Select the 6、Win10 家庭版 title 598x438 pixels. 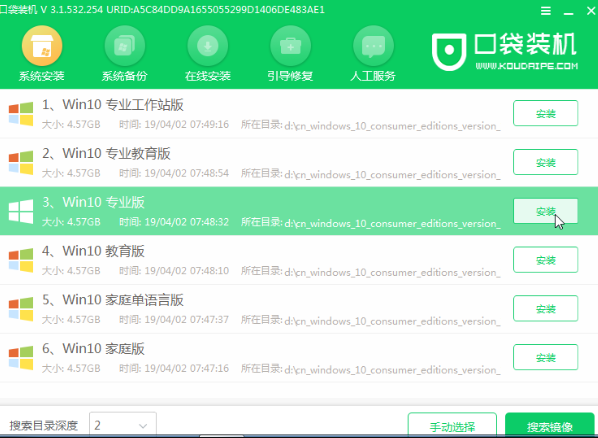pyautogui.click(x=93, y=349)
